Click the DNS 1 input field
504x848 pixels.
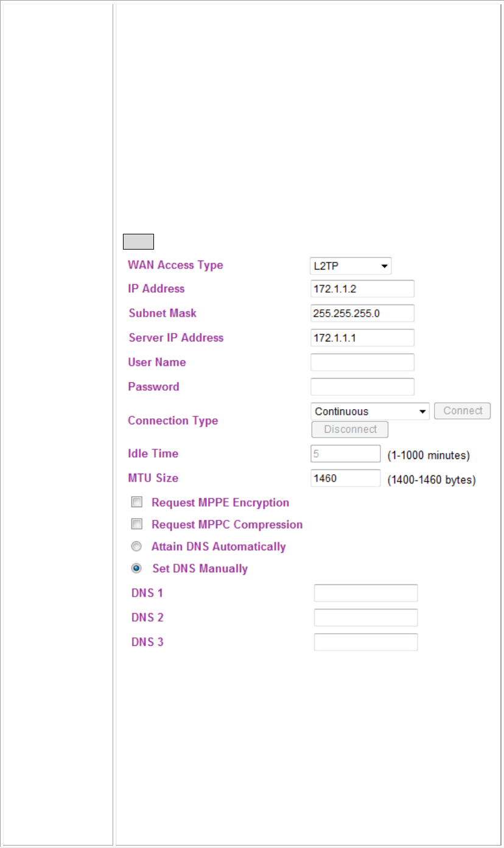pos(366,593)
